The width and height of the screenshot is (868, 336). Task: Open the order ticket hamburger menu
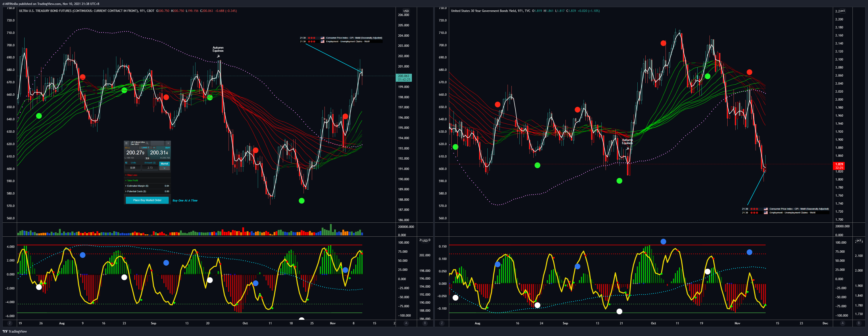click(126, 143)
